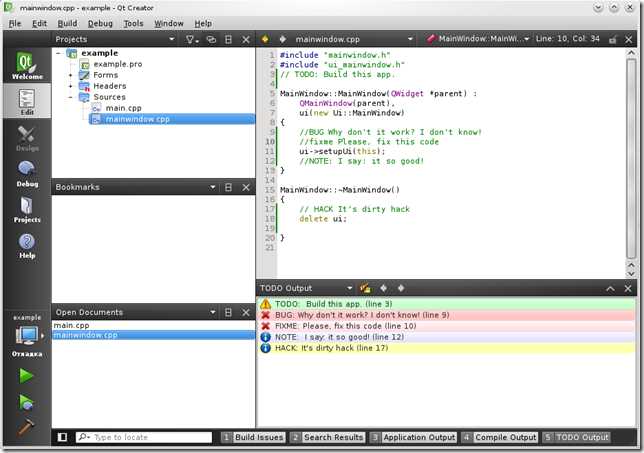Open the Application Output pane
This screenshot has height=453, width=644.
(x=413, y=437)
